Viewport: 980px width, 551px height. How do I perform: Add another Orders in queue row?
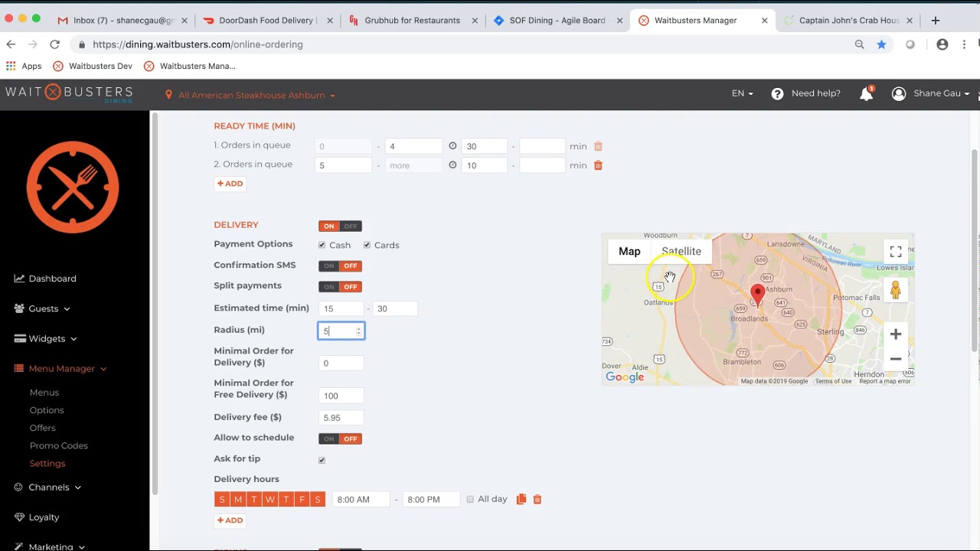[x=230, y=184]
